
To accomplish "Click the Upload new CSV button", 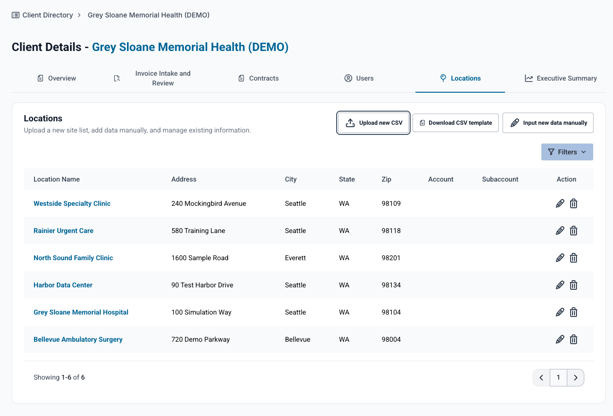I will tap(373, 123).
